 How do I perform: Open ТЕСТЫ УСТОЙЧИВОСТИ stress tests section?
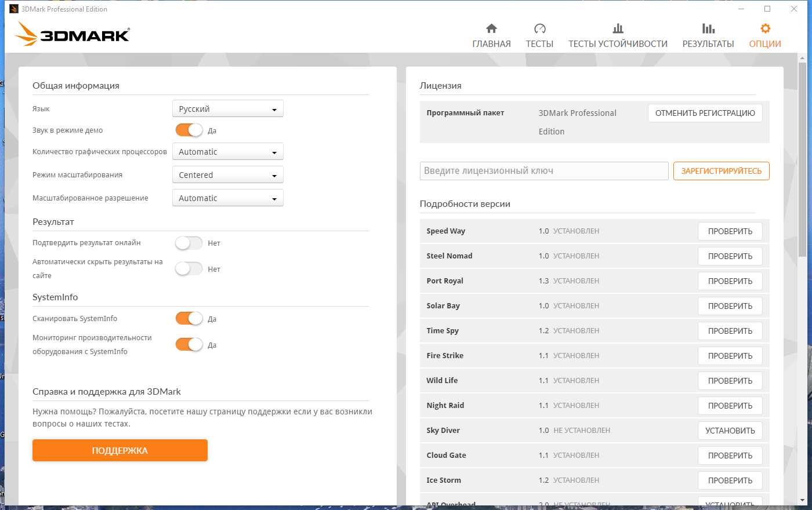[618, 36]
